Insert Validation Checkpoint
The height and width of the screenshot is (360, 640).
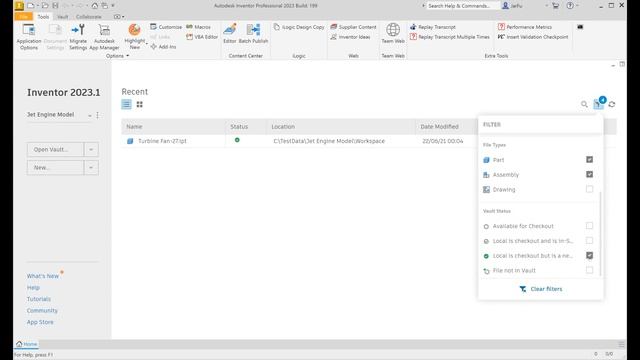pos(533,37)
